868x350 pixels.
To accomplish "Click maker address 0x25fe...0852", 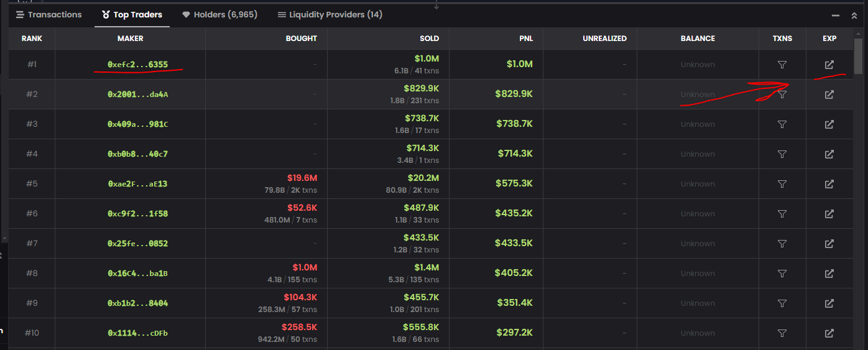I will pos(137,244).
